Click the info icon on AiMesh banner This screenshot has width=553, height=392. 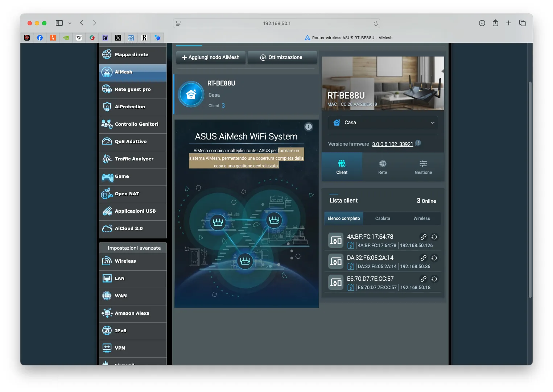(x=309, y=127)
